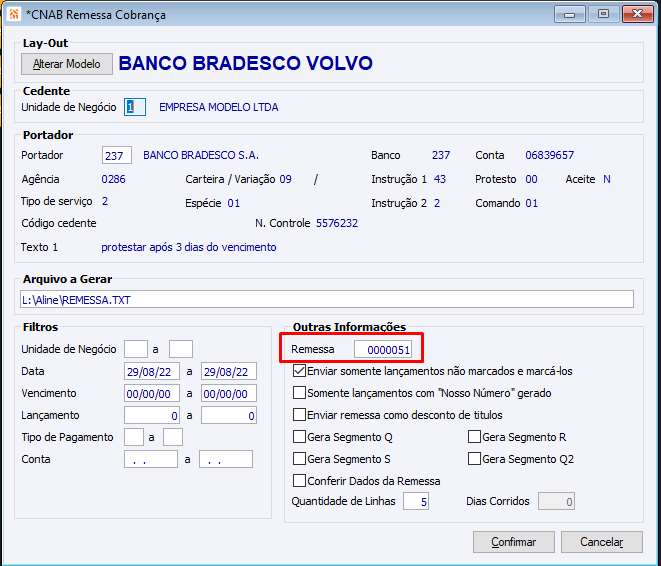
Task: Click the Instrução 2 value 2
Action: 437,203
